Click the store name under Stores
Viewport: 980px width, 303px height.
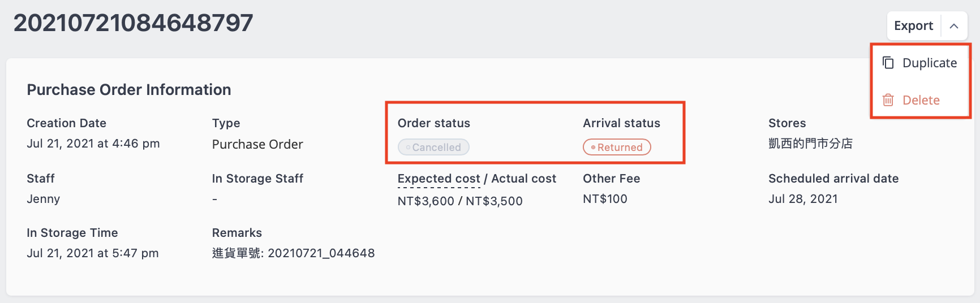tap(810, 144)
